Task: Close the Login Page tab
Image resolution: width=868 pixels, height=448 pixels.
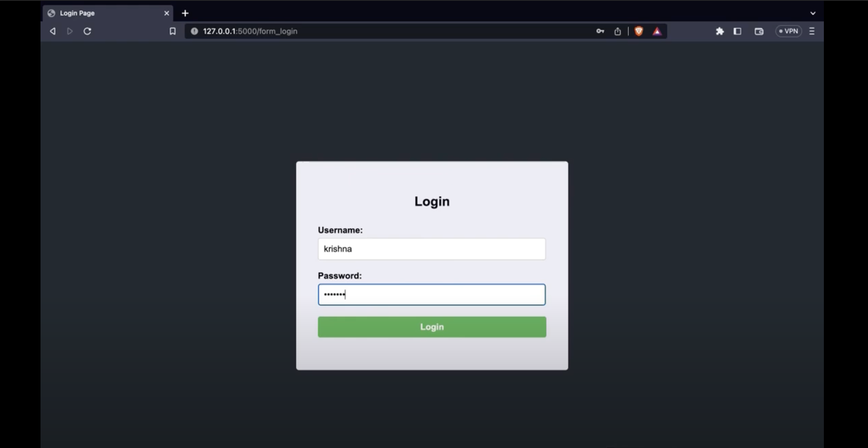Action: (x=166, y=13)
